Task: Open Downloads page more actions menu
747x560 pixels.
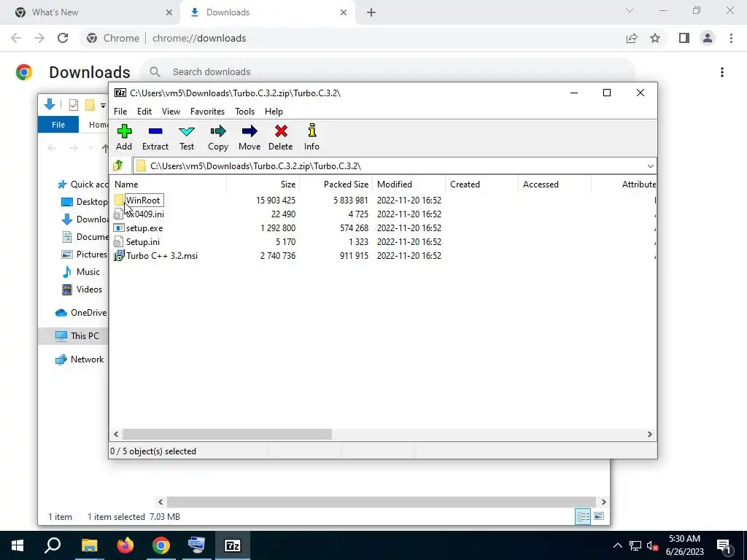Action: pos(722,72)
